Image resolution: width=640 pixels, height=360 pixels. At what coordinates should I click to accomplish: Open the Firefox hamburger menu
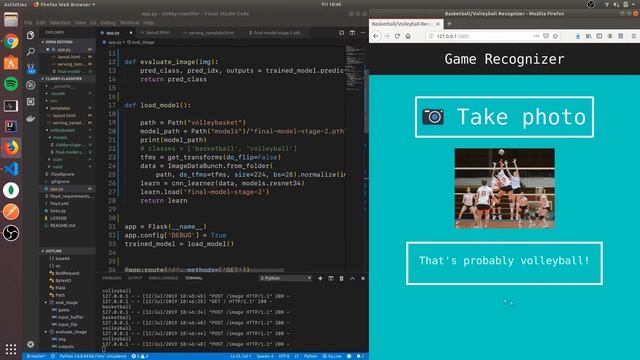(634, 36)
